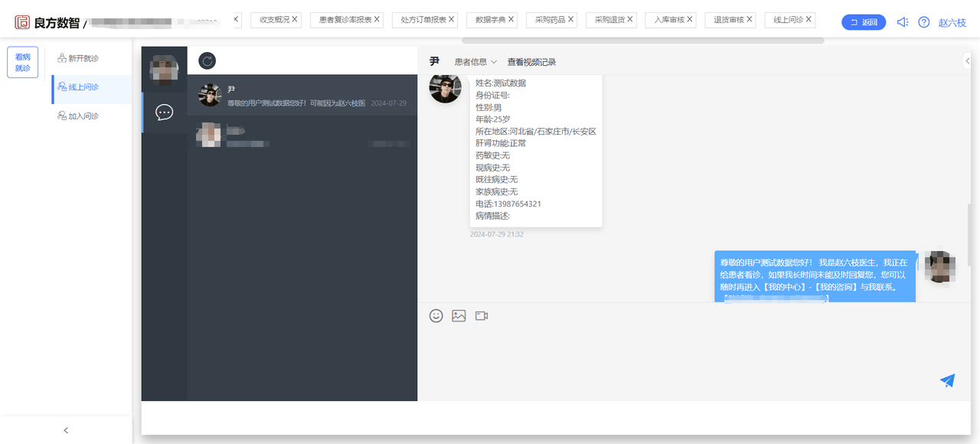This screenshot has height=444, width=980.
Task: Click the 年龄:25岁 line
Action: click(x=493, y=119)
